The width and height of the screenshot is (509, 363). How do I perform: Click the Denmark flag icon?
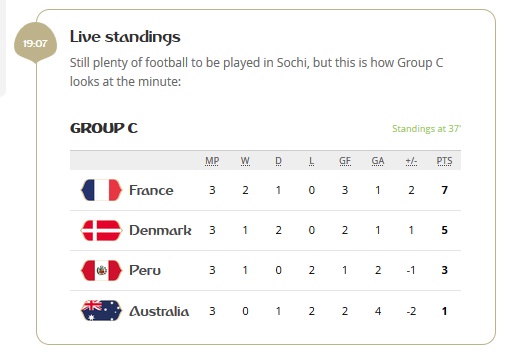pos(101,230)
